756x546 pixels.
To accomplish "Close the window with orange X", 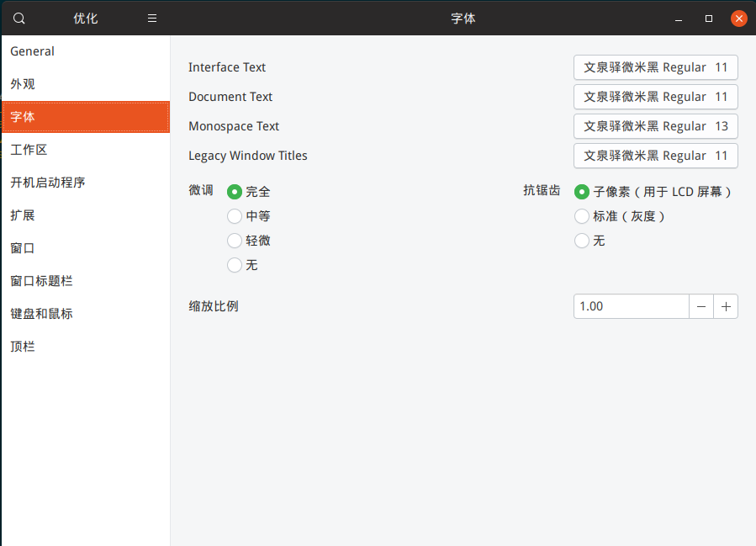I will 738,19.
